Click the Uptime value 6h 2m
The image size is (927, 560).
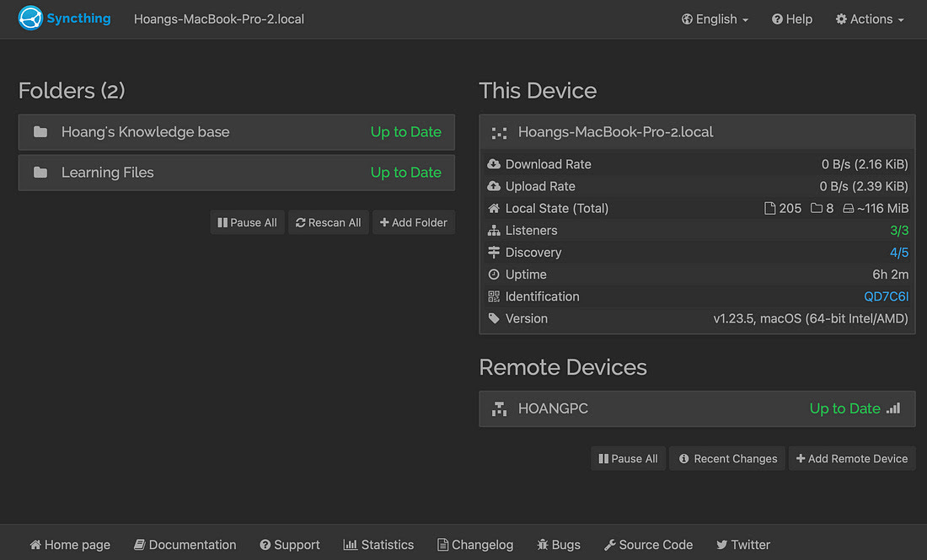point(891,274)
